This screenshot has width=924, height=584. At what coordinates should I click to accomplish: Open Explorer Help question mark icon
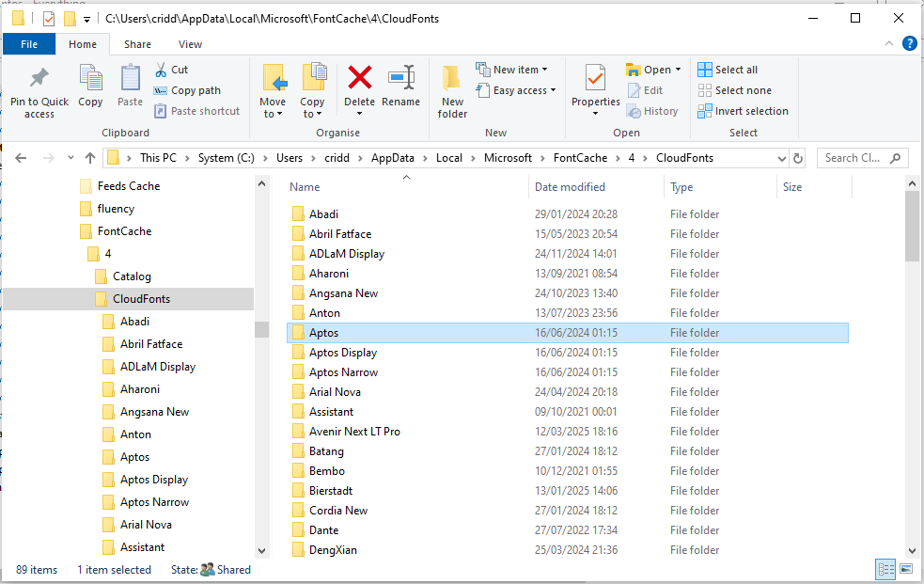tap(910, 43)
